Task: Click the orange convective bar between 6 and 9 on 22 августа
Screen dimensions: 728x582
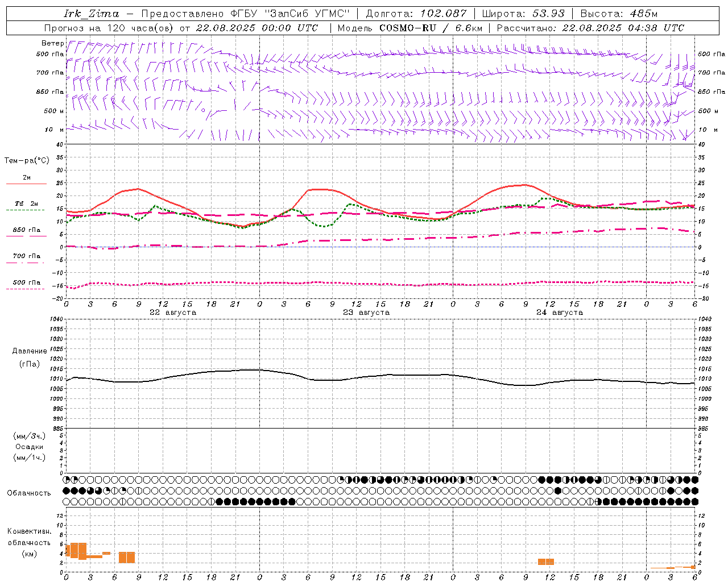Action: [127, 558]
